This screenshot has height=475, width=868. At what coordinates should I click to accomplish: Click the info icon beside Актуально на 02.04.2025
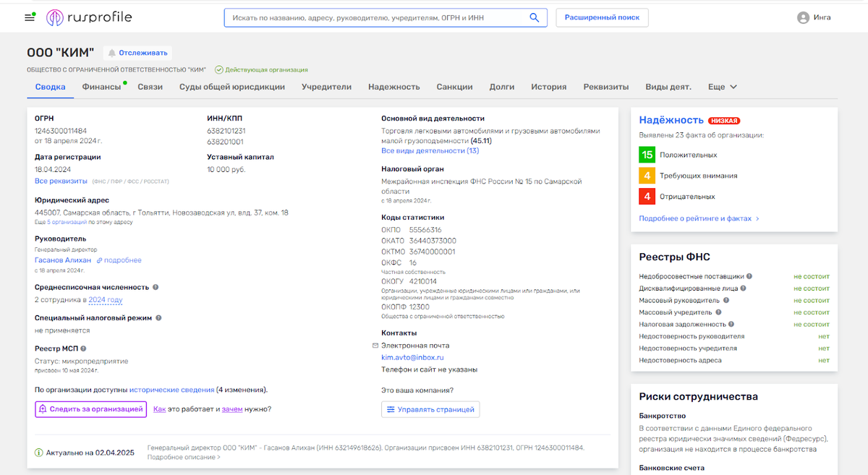point(39,453)
